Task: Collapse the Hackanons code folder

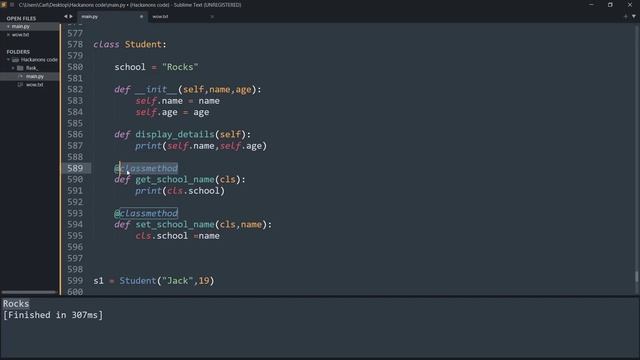Action: (x=8, y=60)
